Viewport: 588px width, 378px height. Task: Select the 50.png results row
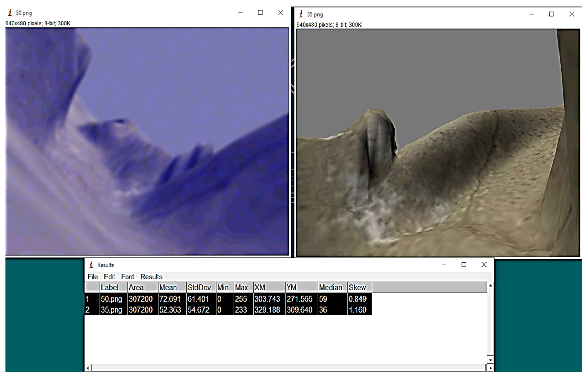(x=111, y=299)
